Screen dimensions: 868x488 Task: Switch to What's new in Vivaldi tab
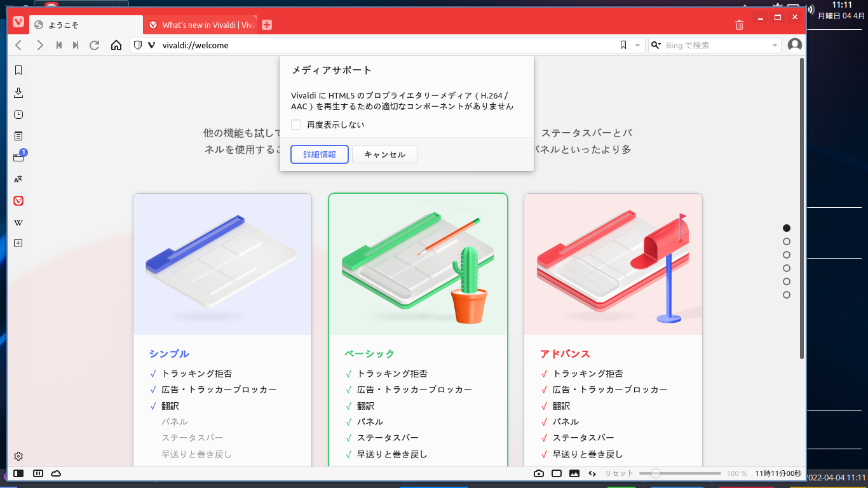coord(201,25)
